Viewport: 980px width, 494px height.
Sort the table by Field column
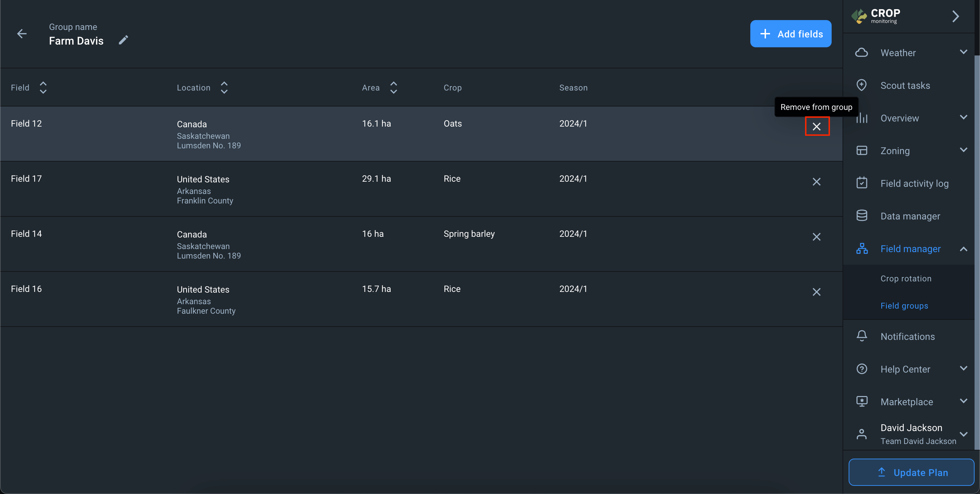(x=43, y=87)
